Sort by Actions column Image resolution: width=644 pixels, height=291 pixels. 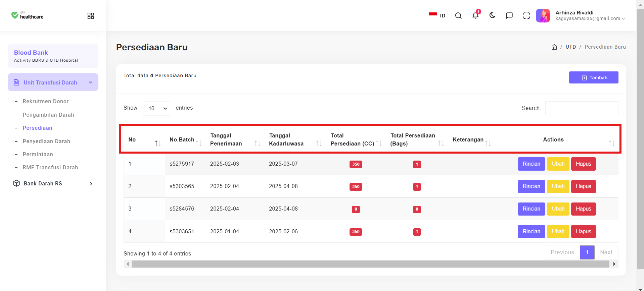pos(557,139)
